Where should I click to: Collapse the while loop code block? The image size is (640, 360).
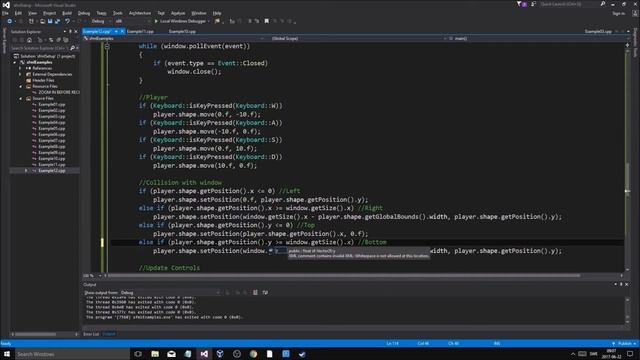click(107, 47)
